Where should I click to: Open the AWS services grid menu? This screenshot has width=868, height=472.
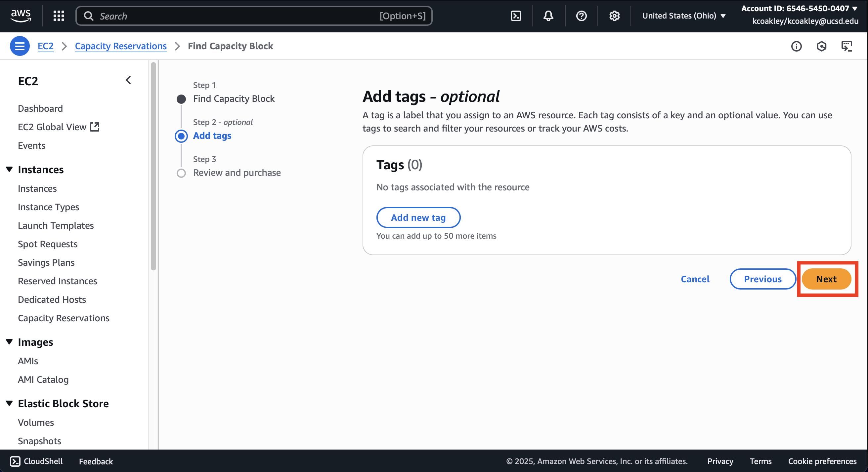pos(59,16)
